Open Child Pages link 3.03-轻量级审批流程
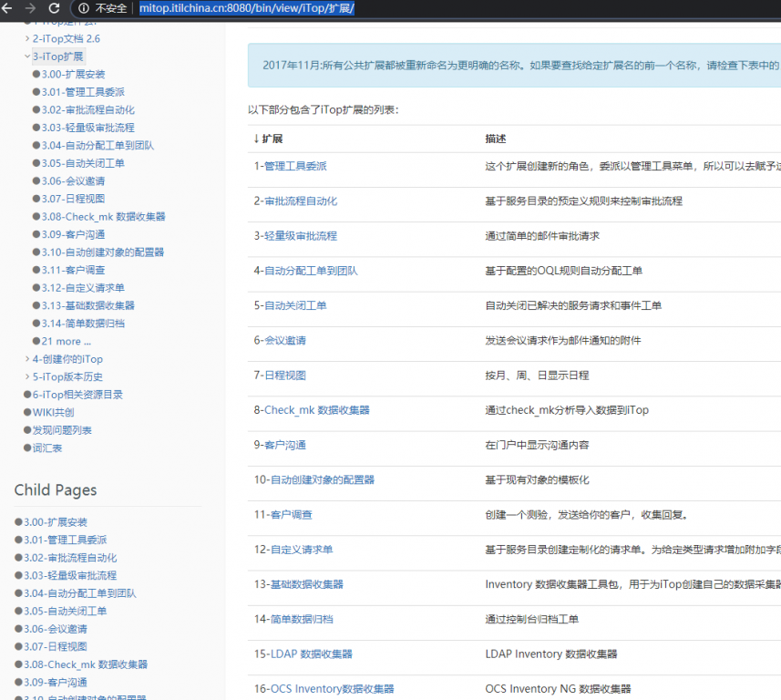 tap(70, 575)
